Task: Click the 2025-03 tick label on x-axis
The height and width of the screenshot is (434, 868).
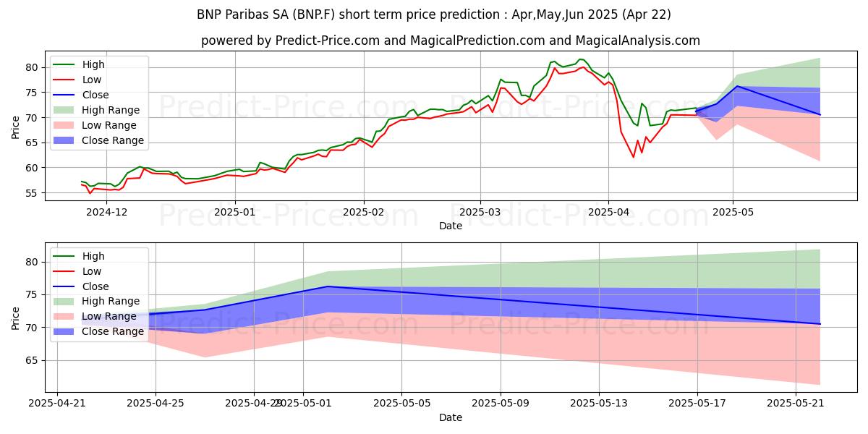Action: 480,213
